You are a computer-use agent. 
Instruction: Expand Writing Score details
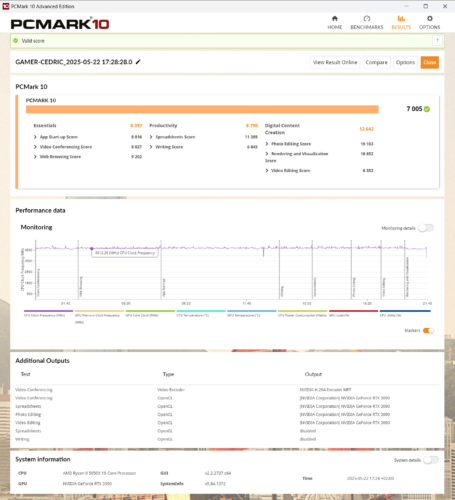[x=151, y=147]
